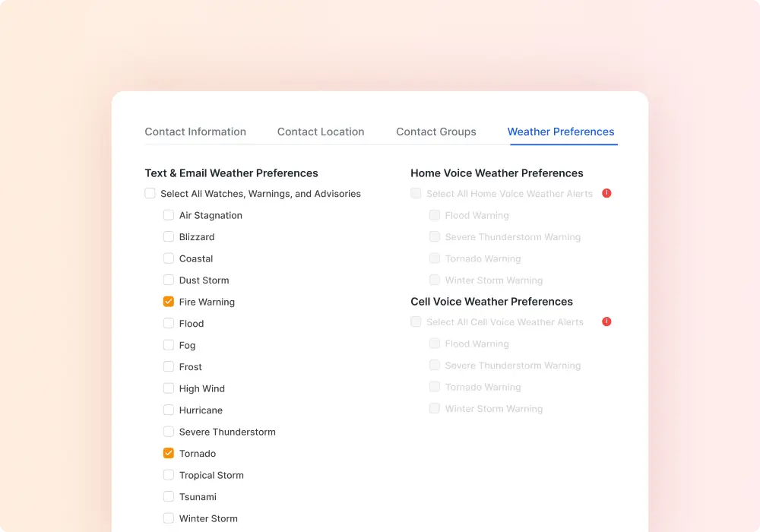Uncheck the Fire Warning checkbox
The height and width of the screenshot is (532, 760).
[x=169, y=302]
